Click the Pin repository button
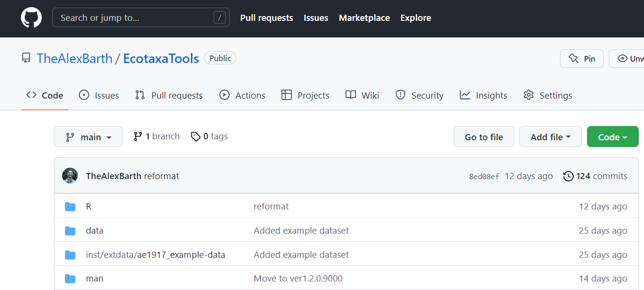Screen dimensions: 644x290 581,59
